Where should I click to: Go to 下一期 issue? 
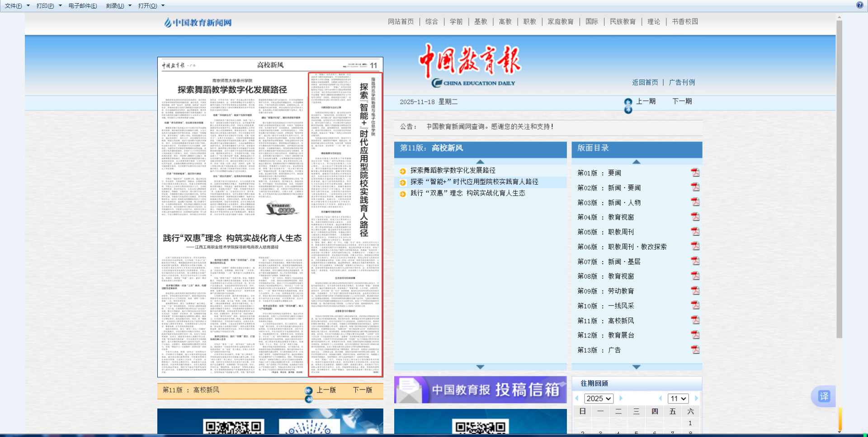coord(682,101)
